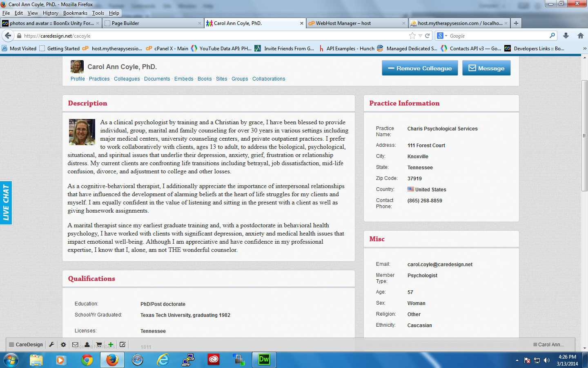Open the Help menu

point(114,13)
